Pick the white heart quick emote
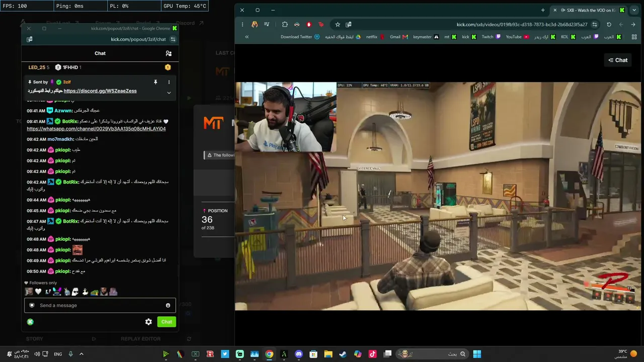 click(38, 292)
